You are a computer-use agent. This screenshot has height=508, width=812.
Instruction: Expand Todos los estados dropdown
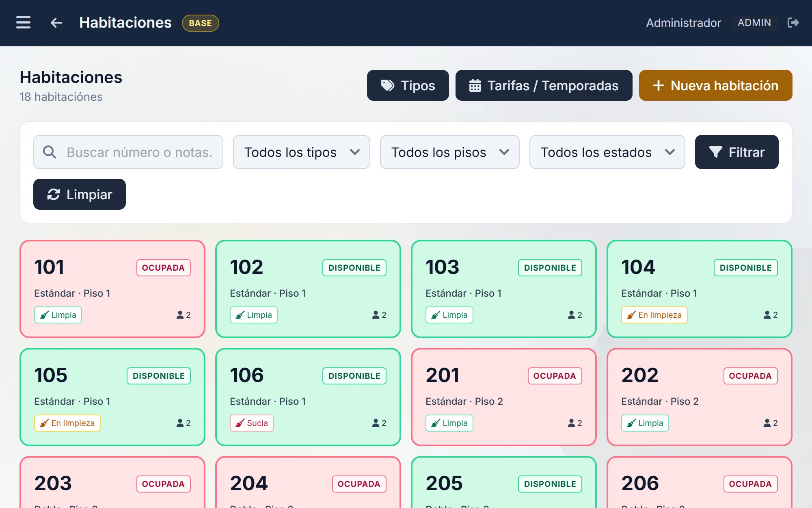pyautogui.click(x=607, y=152)
